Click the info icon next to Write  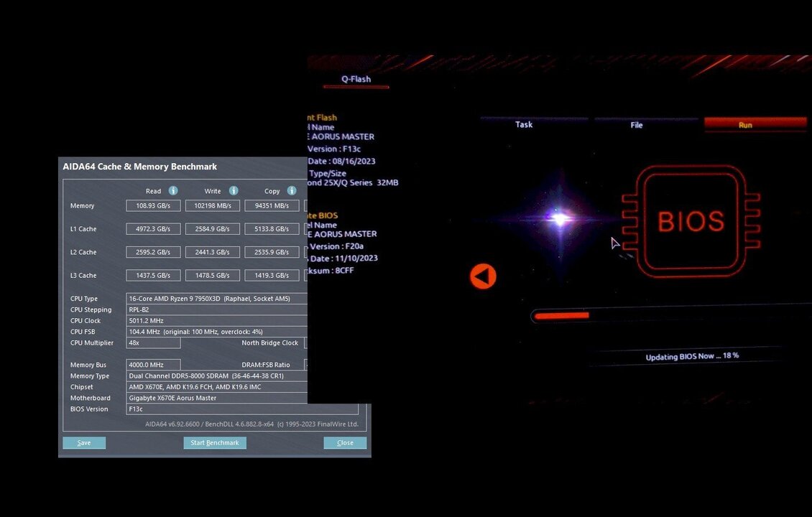234,191
